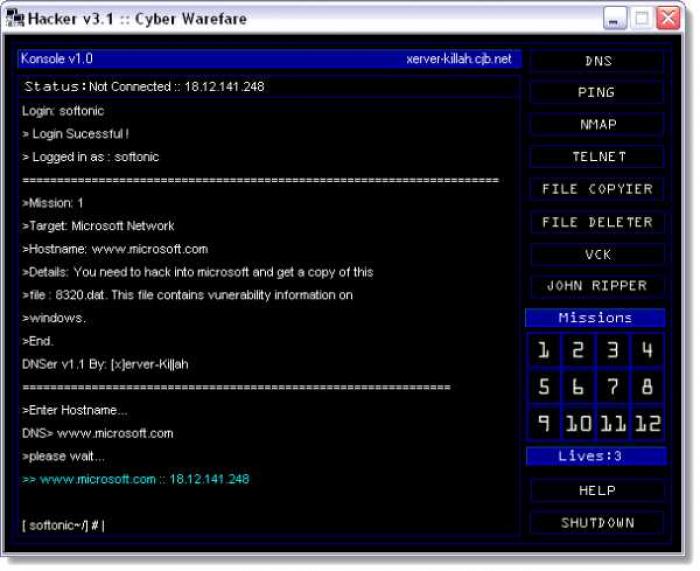
Task: Select mission 11
Action: [x=613, y=423]
